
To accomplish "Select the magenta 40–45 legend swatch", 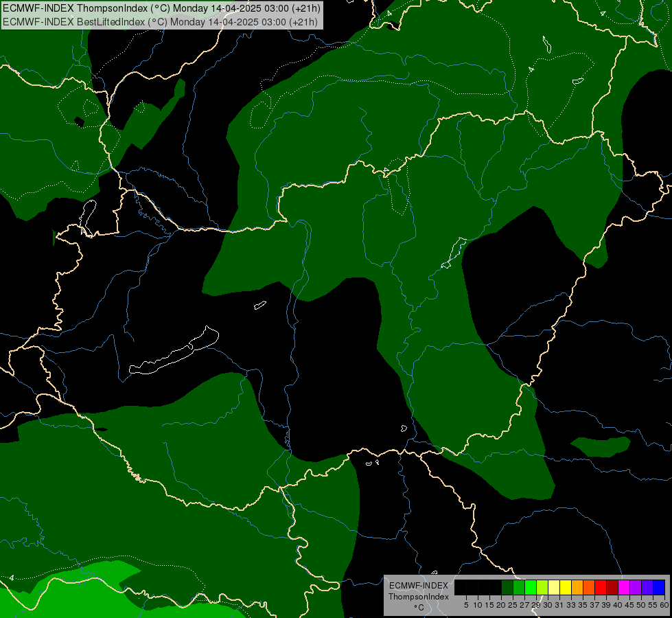I will tap(624, 587).
